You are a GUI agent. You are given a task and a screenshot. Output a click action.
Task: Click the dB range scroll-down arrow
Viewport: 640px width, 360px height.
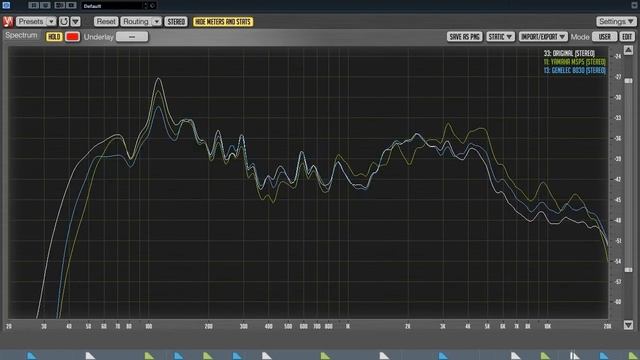click(x=629, y=325)
